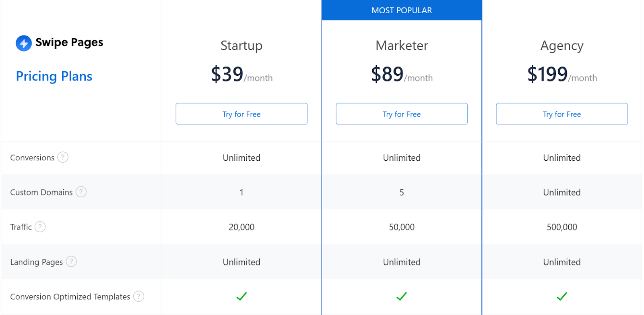Click the Conversion Optimized Templates label

(x=70, y=297)
